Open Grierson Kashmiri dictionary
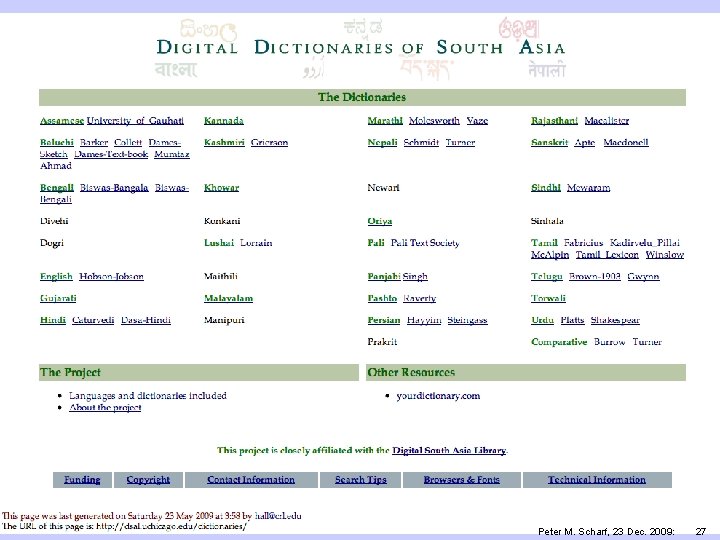The width and height of the screenshot is (720, 540). coord(270,142)
